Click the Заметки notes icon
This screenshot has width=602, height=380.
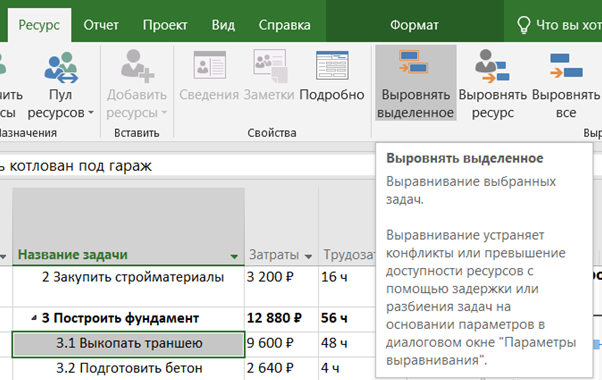coord(269,75)
